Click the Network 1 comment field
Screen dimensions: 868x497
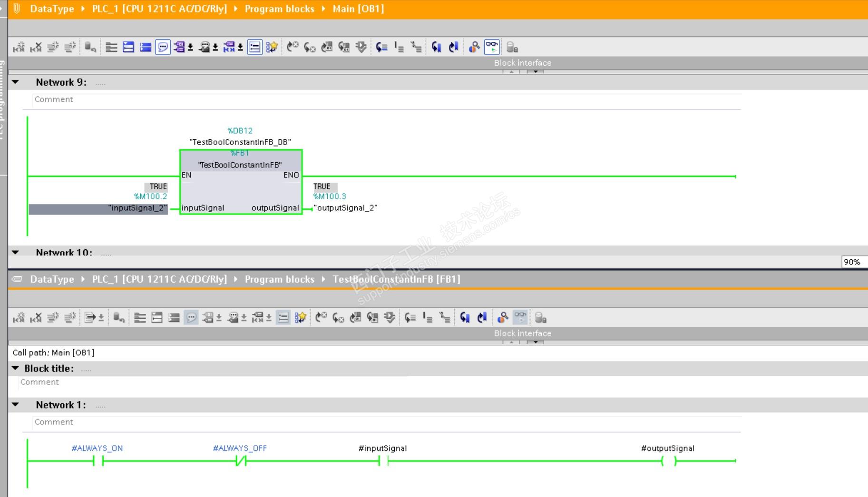387,422
